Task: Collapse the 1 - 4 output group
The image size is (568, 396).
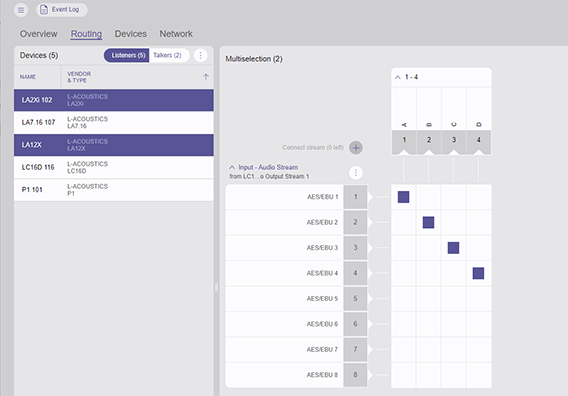Action: 398,77
